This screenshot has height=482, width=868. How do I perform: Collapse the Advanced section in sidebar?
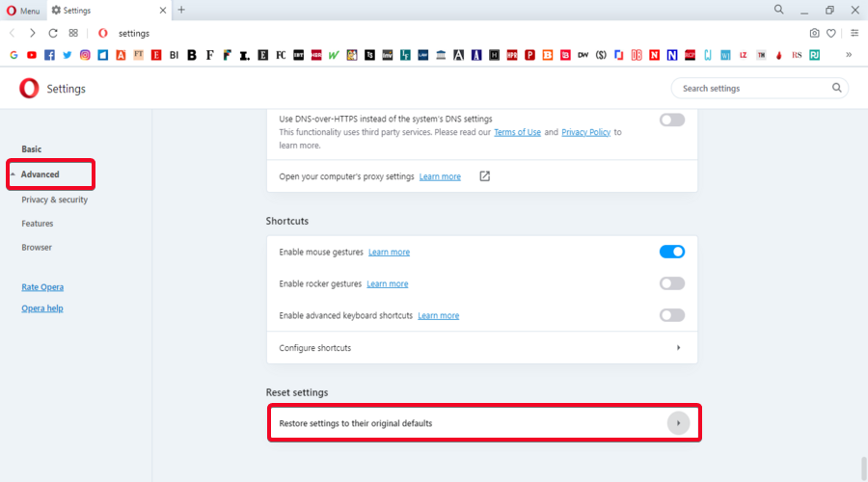41,174
